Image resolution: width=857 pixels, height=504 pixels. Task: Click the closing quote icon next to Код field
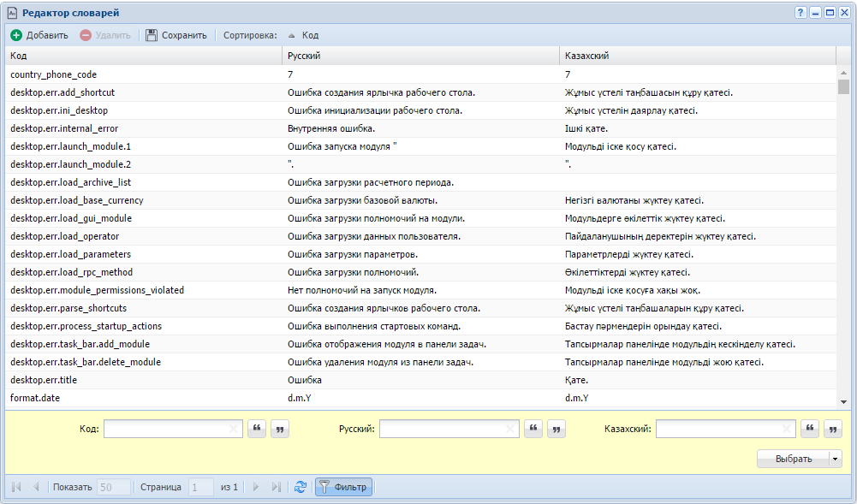[x=279, y=429]
